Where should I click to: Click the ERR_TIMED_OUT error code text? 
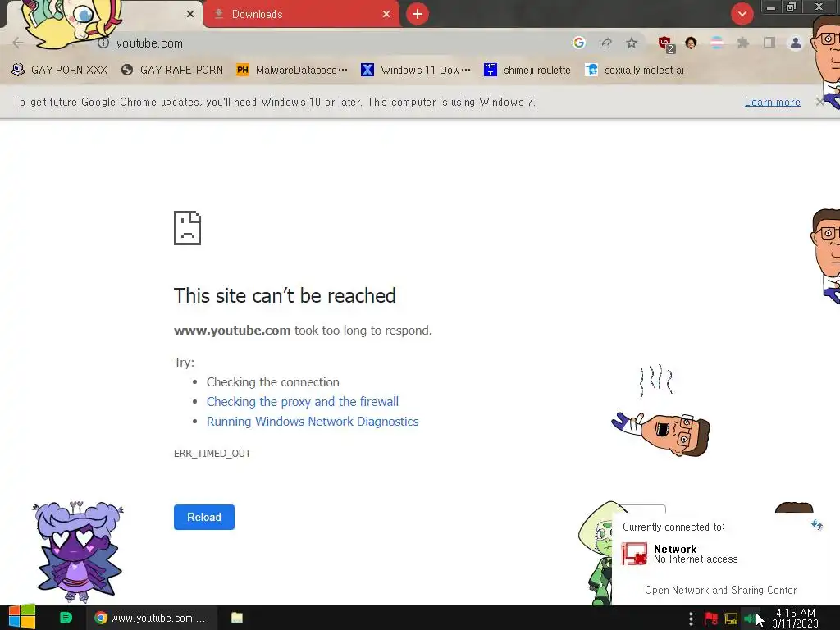[x=212, y=453]
